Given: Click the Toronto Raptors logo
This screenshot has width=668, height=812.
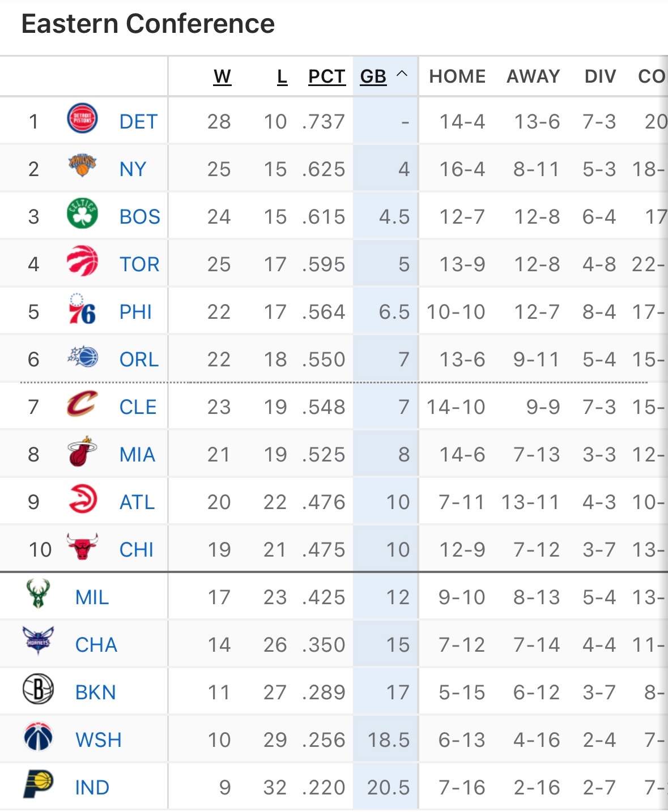Looking at the screenshot, I should [82, 261].
